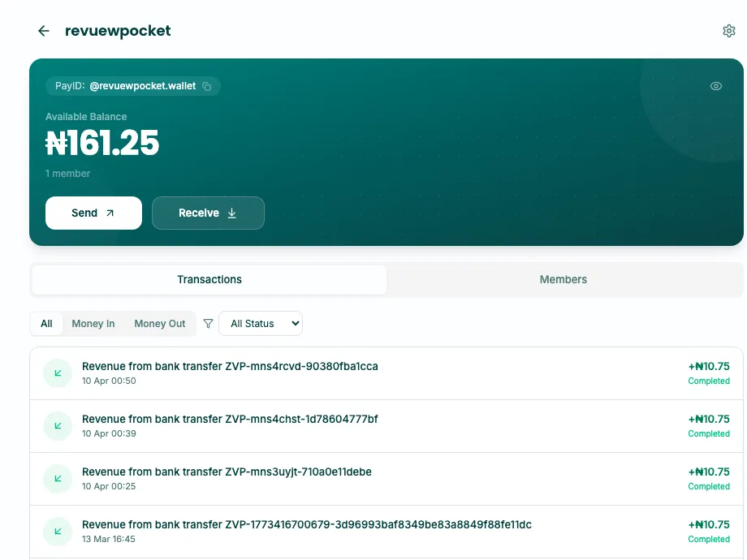
Task: Open transaction ZVP-mns4chst-1d78604777bf
Action: 386,426
